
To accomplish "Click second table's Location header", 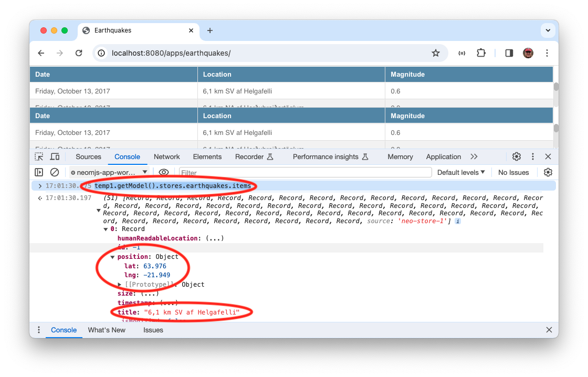I will [291, 116].
